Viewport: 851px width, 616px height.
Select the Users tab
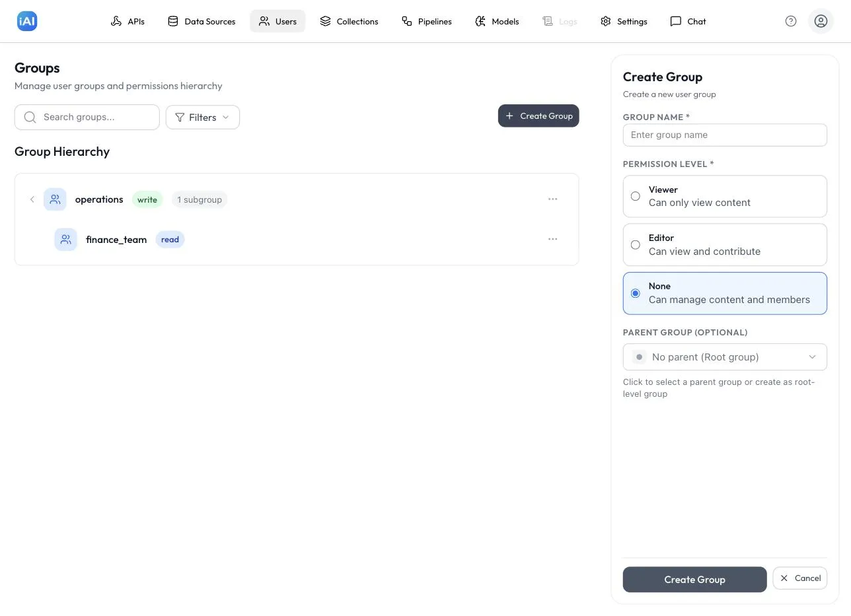tap(277, 21)
